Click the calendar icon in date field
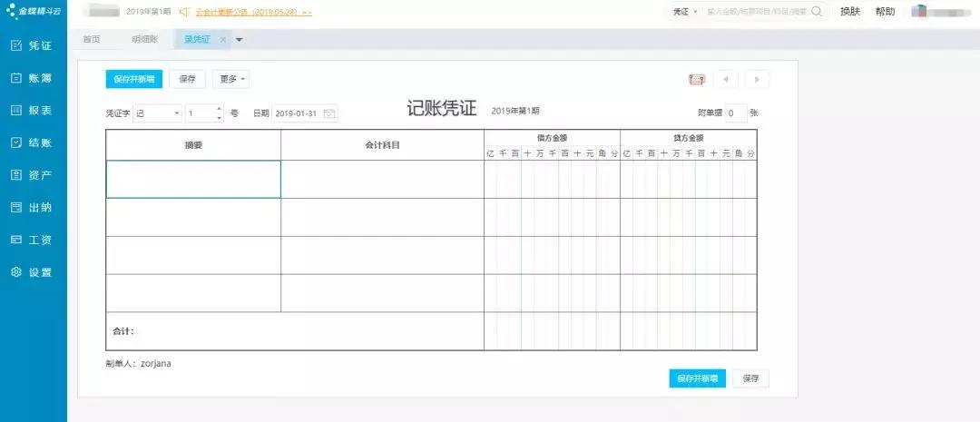Viewport: 980px width, 422px height. click(329, 113)
